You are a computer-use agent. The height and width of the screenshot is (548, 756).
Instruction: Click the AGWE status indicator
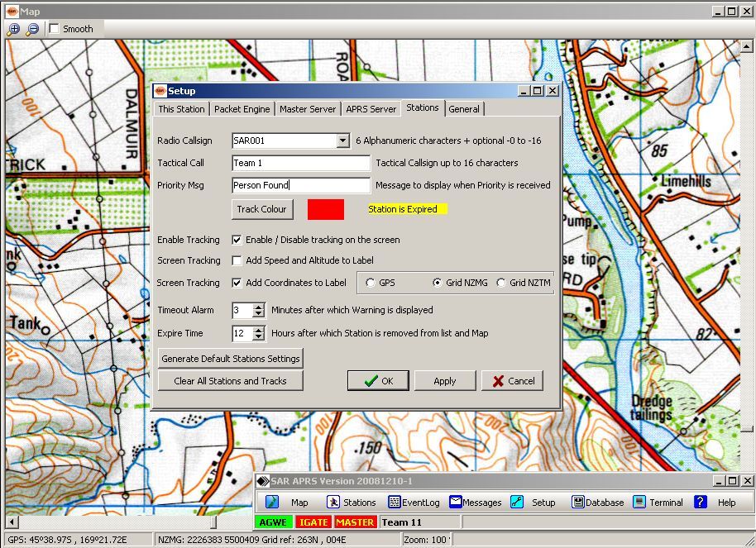(x=273, y=522)
